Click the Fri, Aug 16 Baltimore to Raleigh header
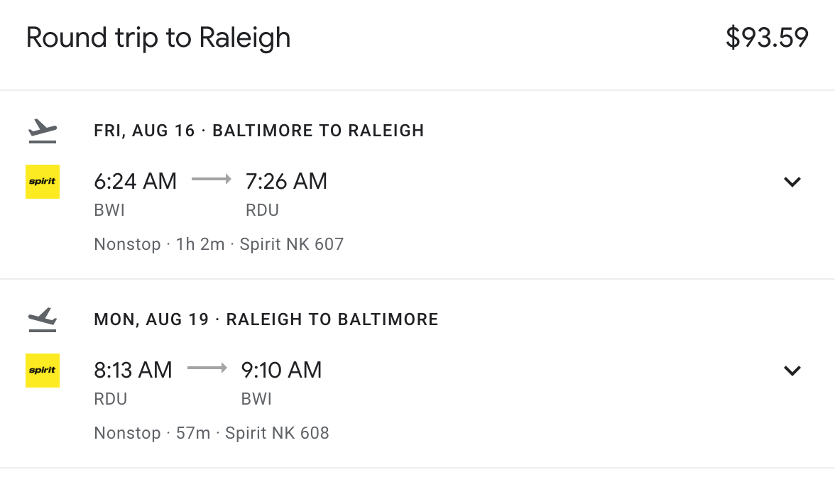The height and width of the screenshot is (504, 835). 258,131
